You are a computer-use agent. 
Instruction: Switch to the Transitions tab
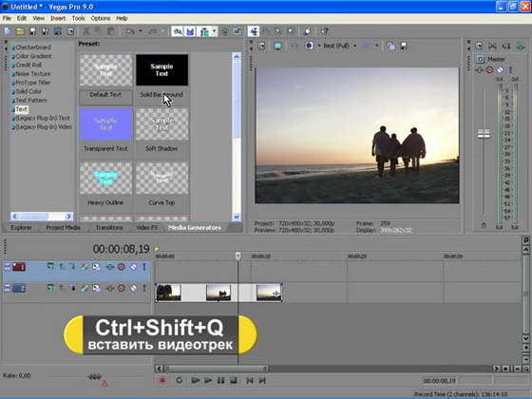click(109, 228)
